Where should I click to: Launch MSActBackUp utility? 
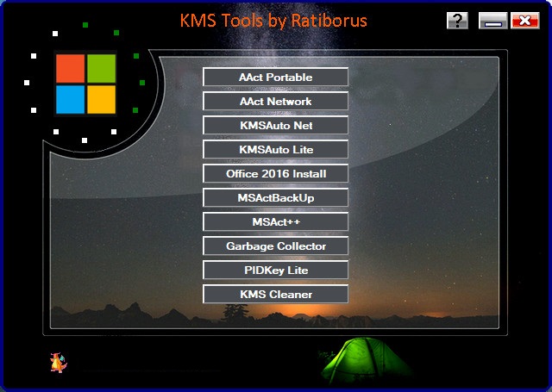(275, 197)
